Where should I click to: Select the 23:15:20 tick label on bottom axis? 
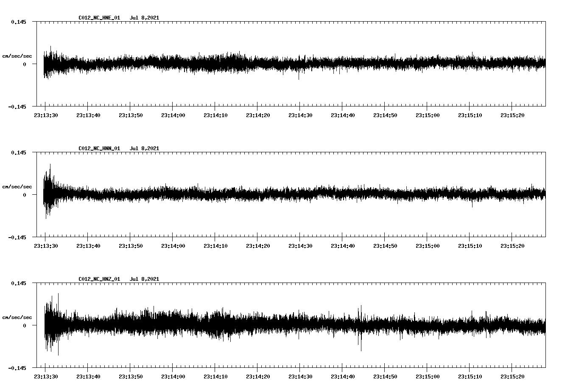[513, 375]
